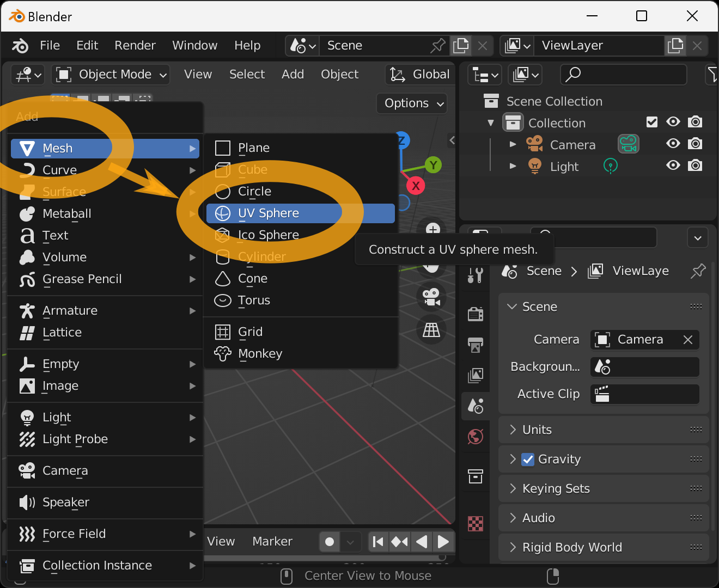Switch perspective/orthographic grid gizmo button

[x=431, y=329]
